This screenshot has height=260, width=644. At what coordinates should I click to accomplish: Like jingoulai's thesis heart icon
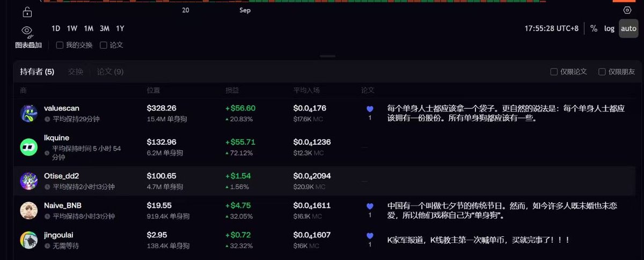[x=370, y=235]
